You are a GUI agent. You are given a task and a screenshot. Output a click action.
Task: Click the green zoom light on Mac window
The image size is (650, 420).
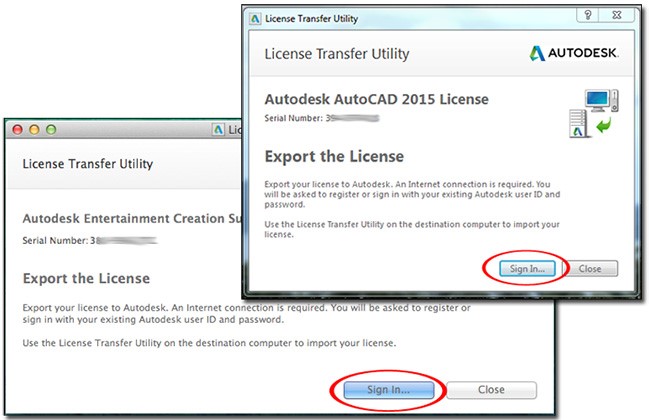pyautogui.click(x=51, y=130)
